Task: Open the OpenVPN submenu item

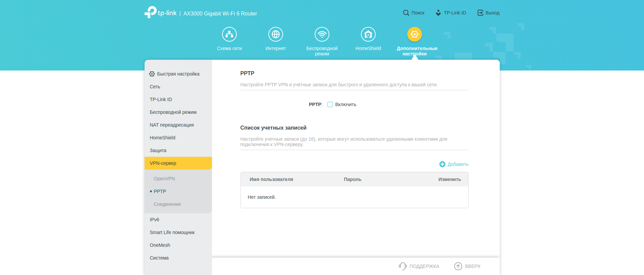Action: [x=164, y=179]
